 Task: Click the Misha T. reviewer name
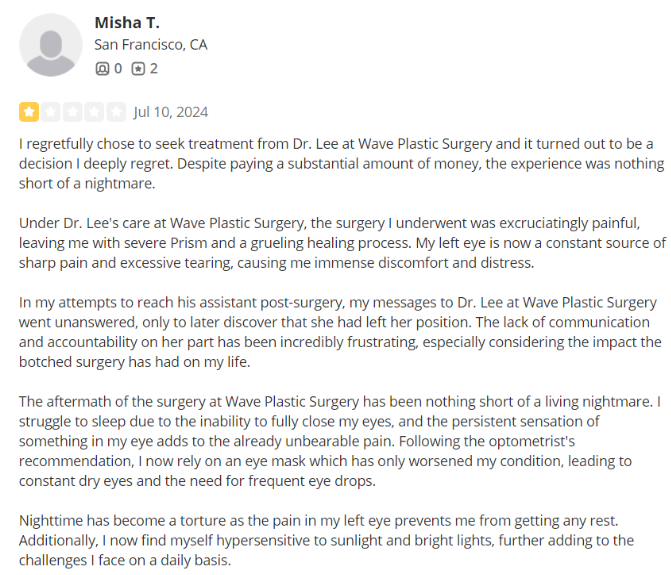coord(127,23)
